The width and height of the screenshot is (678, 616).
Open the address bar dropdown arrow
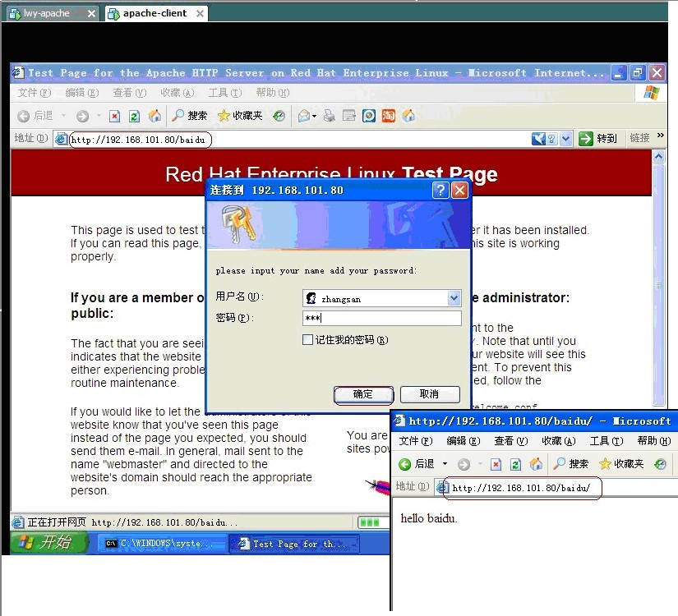coord(565,138)
